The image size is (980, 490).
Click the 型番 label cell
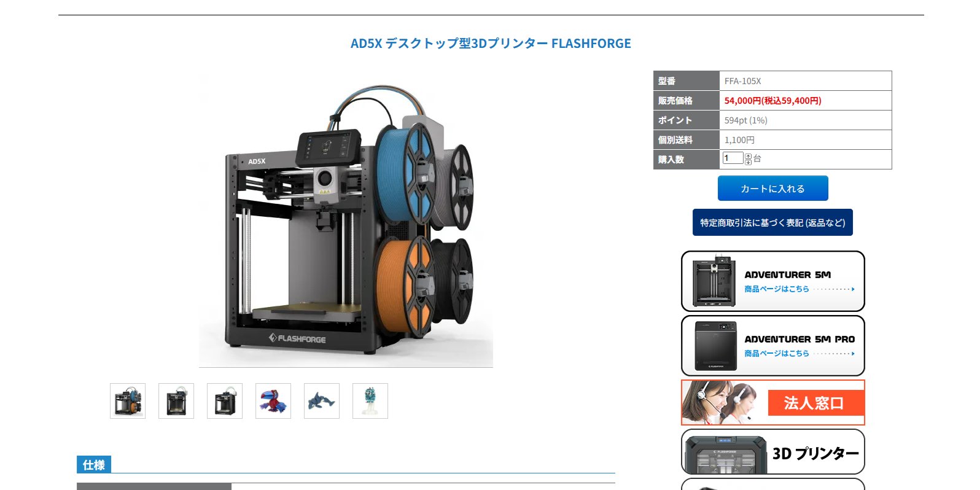686,81
